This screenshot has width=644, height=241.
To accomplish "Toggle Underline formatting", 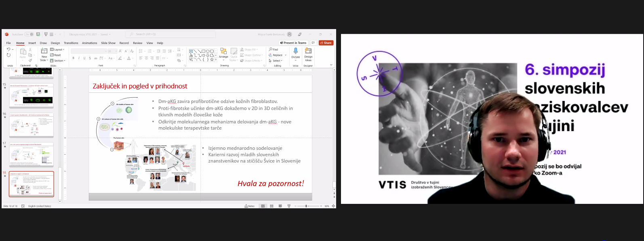I will pyautogui.click(x=84, y=58).
